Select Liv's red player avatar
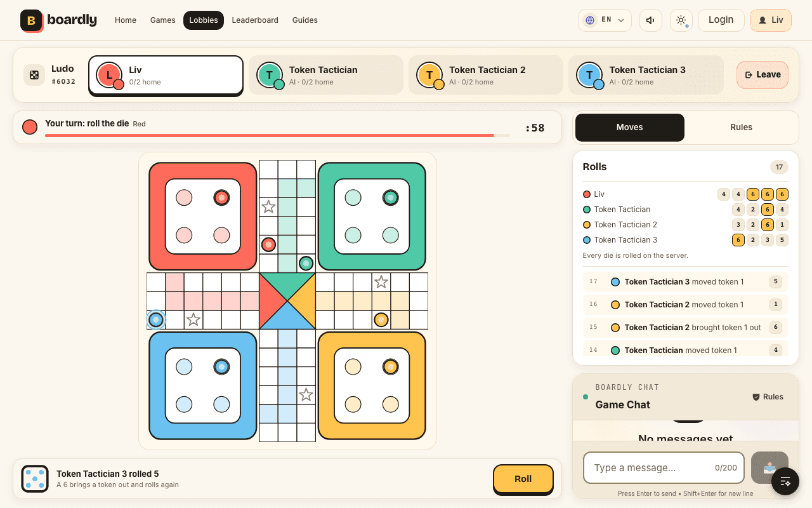812x508 pixels. [x=109, y=75]
